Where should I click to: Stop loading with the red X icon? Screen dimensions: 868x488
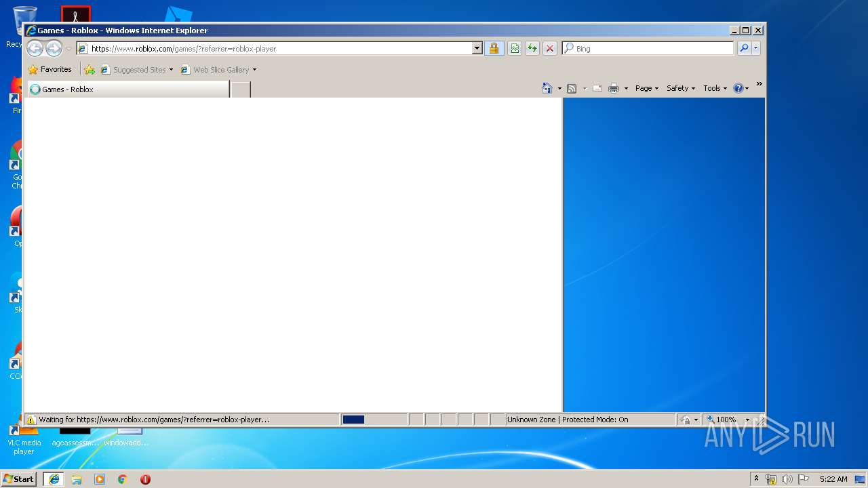550,48
